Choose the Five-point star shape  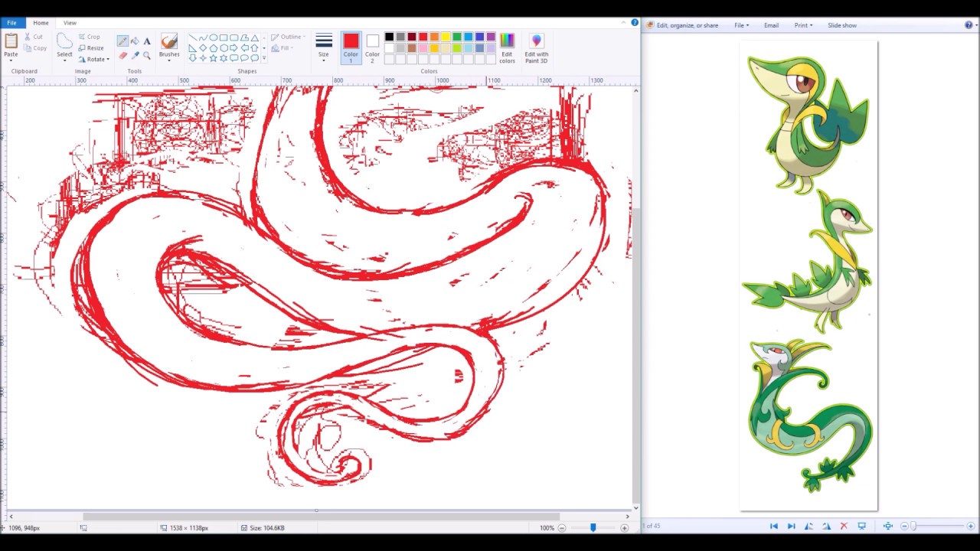click(x=213, y=57)
